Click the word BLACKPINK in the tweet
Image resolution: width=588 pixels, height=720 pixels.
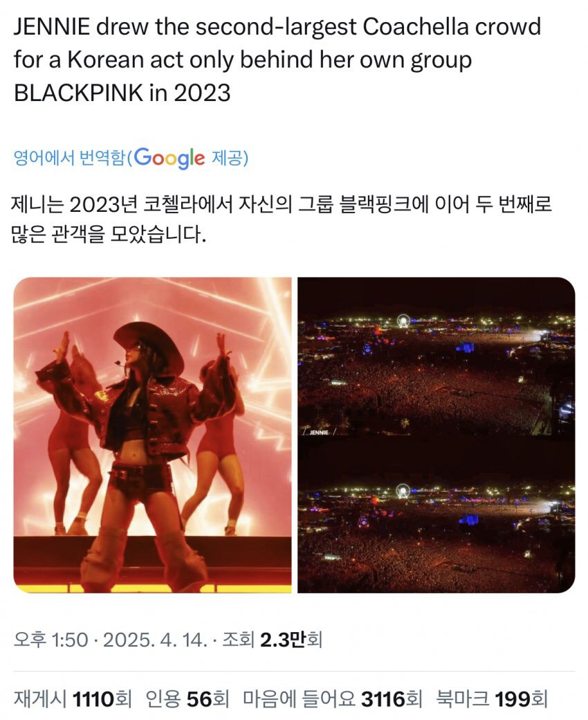[x=78, y=93]
